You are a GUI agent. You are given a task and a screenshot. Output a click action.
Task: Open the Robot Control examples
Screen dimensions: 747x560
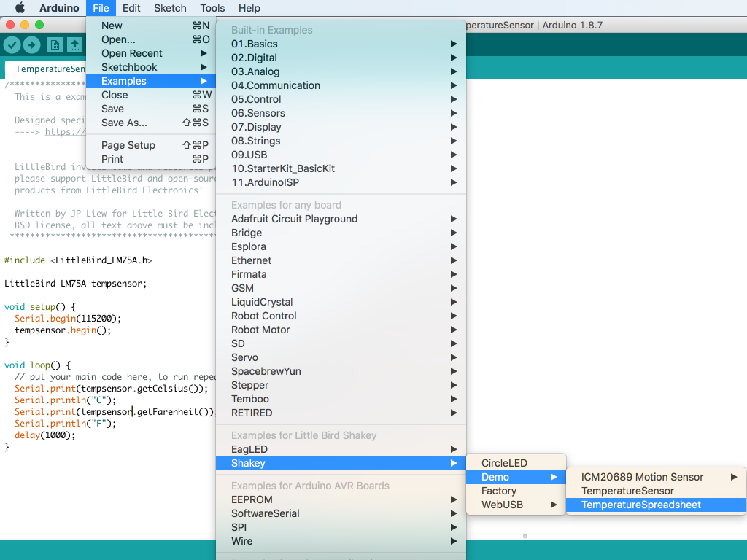341,315
